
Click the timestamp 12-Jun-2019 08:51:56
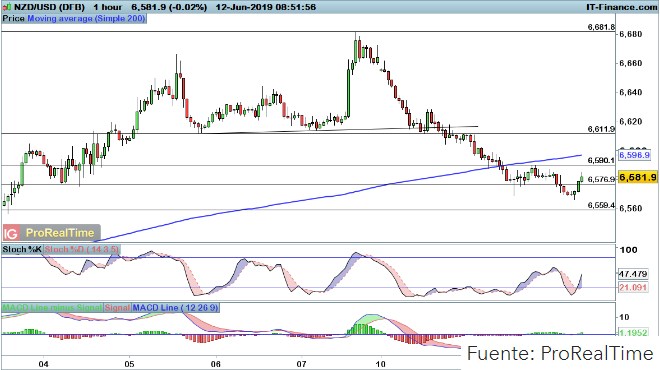click(266, 7)
